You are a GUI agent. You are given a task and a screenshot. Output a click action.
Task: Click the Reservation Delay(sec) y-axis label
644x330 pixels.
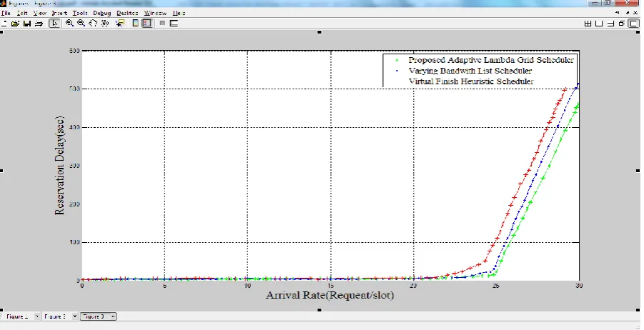[x=59, y=166]
